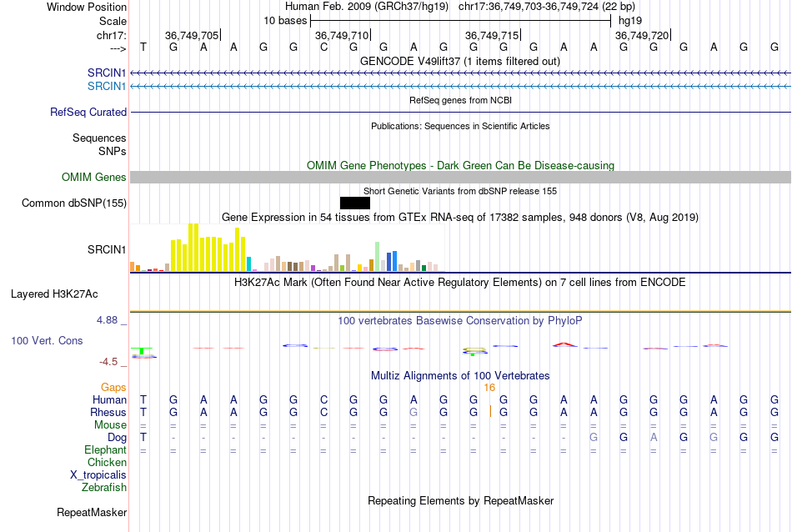The image size is (792, 532).
Task: Click Short Genetic Variants from dbSNP title
Action: [460, 192]
